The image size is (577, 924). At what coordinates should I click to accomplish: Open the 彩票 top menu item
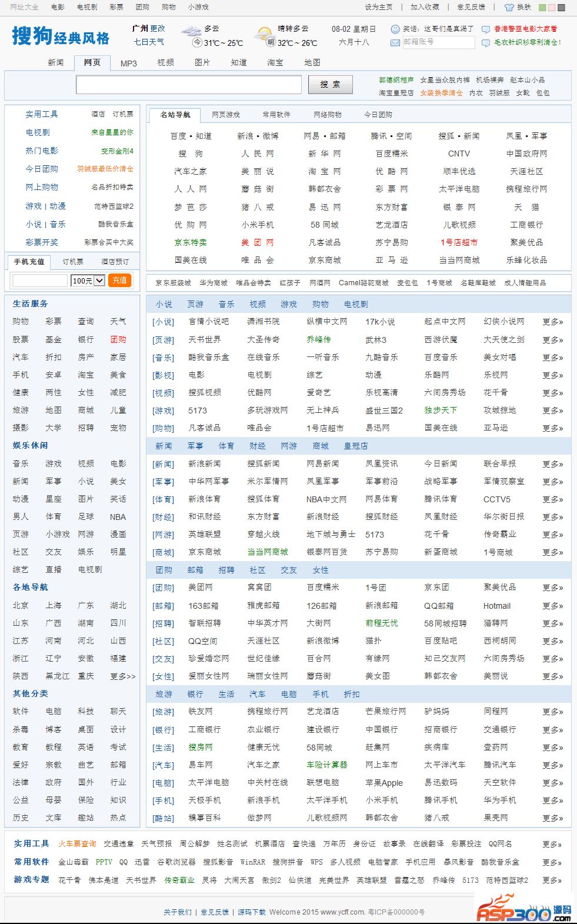tap(116, 7)
